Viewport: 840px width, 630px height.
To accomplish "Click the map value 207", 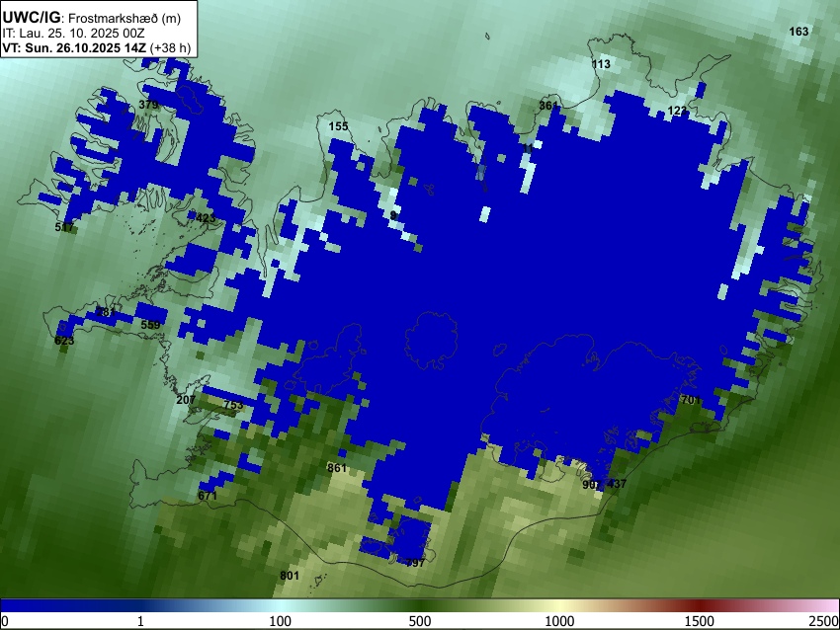I will (x=186, y=400).
